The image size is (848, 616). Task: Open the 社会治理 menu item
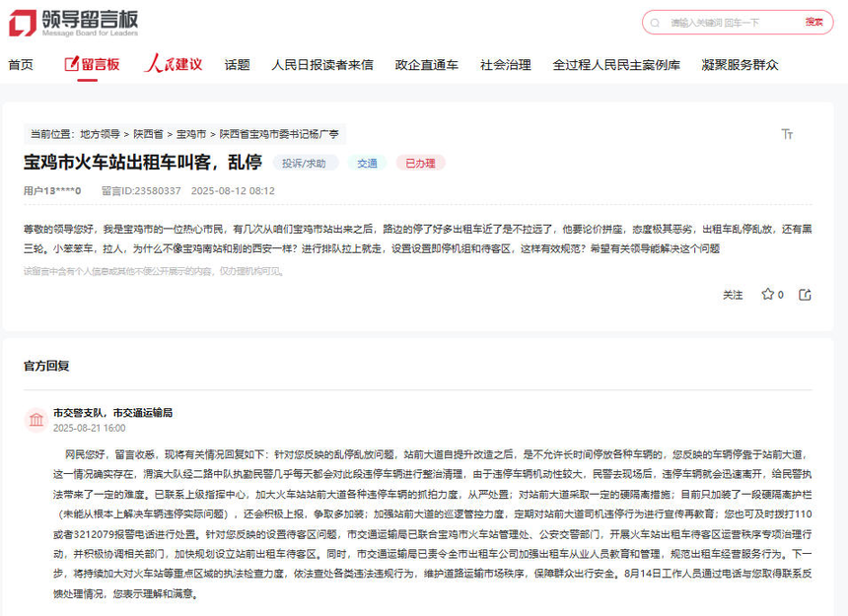[506, 65]
